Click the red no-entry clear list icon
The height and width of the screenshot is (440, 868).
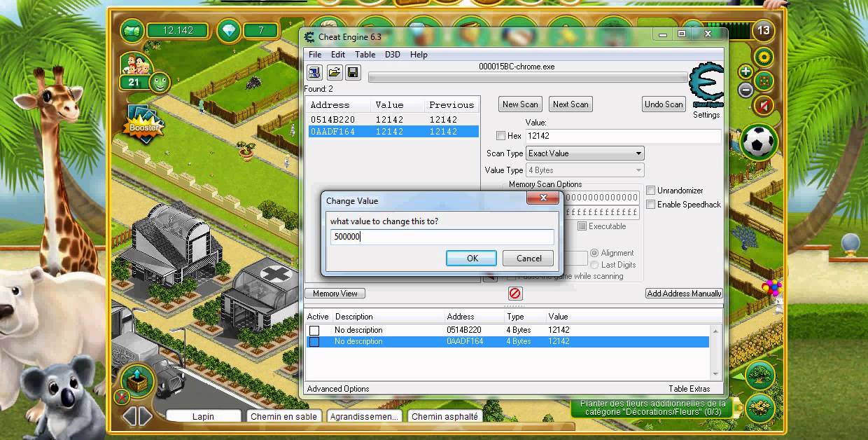(514, 294)
